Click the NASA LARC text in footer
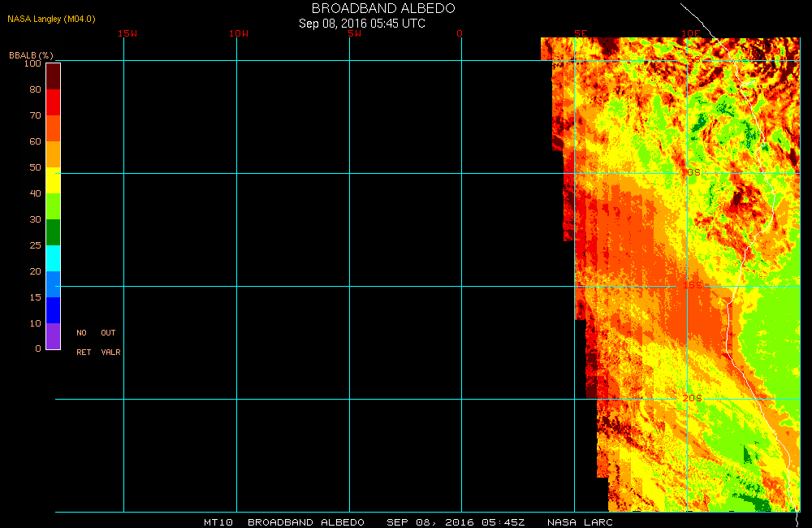The height and width of the screenshot is (528, 812). point(580,522)
